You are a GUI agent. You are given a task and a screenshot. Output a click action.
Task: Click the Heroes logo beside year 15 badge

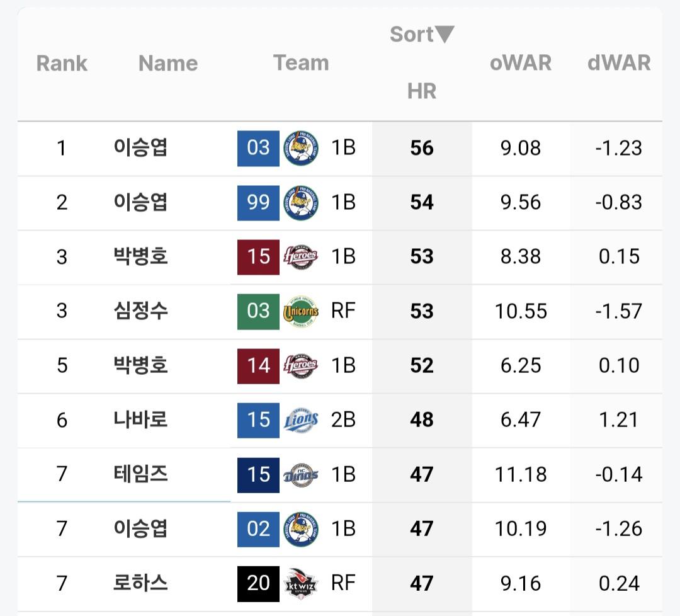pyautogui.click(x=300, y=257)
